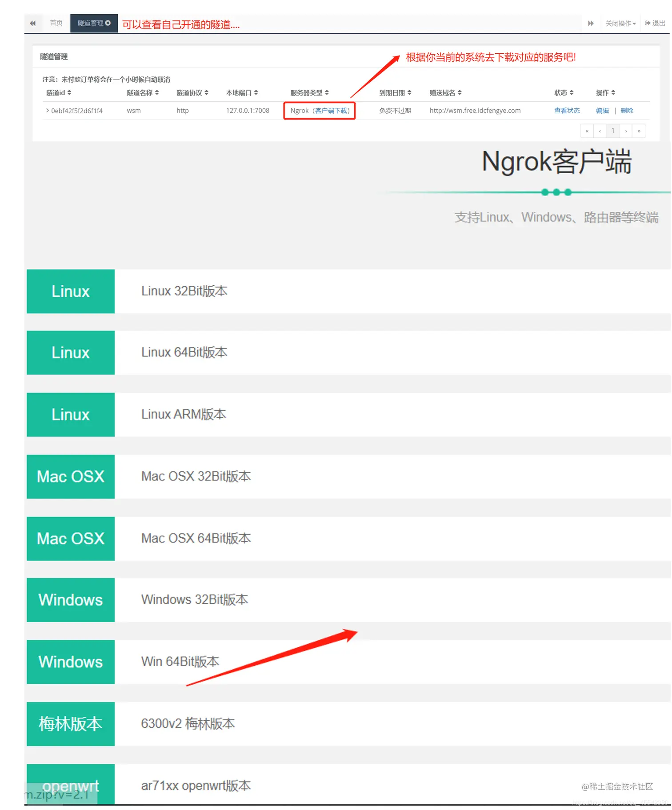Download Linux 32Bit版本
The height and width of the screenshot is (810, 672).
pyautogui.click(x=184, y=291)
